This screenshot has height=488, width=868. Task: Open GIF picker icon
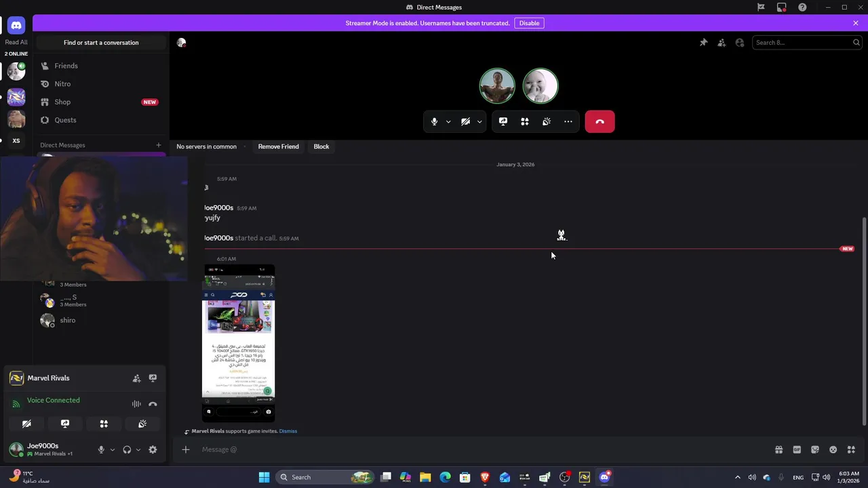point(797,449)
